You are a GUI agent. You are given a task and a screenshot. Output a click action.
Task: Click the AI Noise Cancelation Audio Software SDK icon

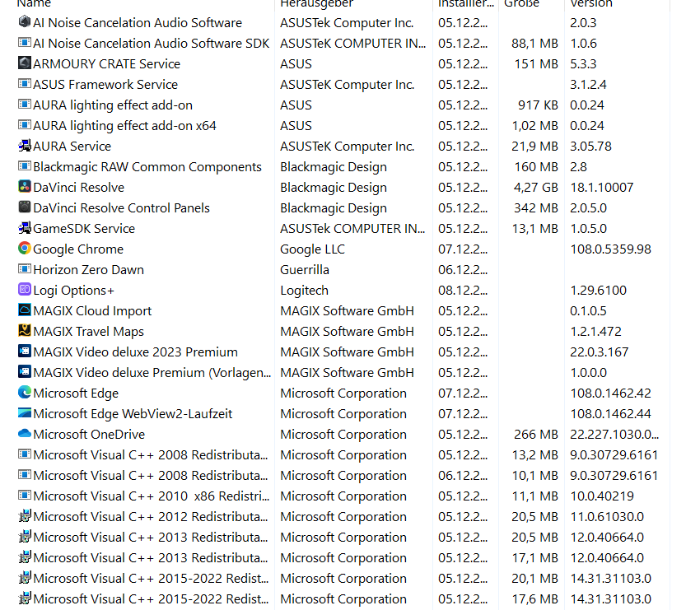pyautogui.click(x=25, y=42)
